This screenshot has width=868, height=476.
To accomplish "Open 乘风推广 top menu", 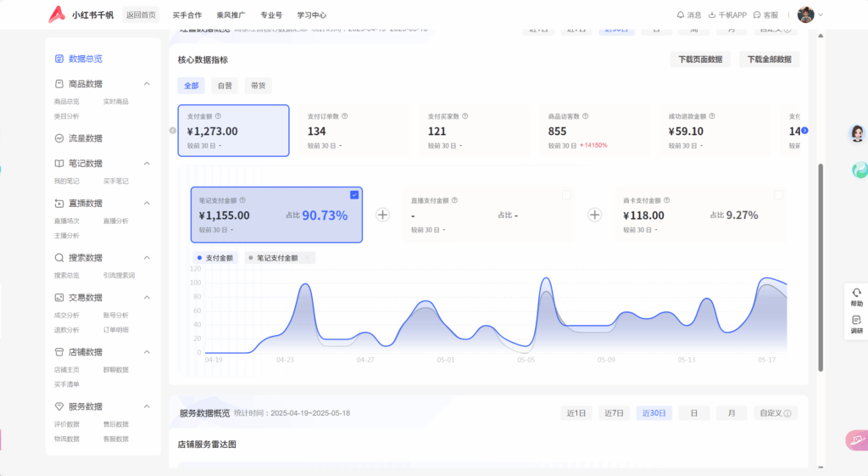I will pyautogui.click(x=231, y=15).
